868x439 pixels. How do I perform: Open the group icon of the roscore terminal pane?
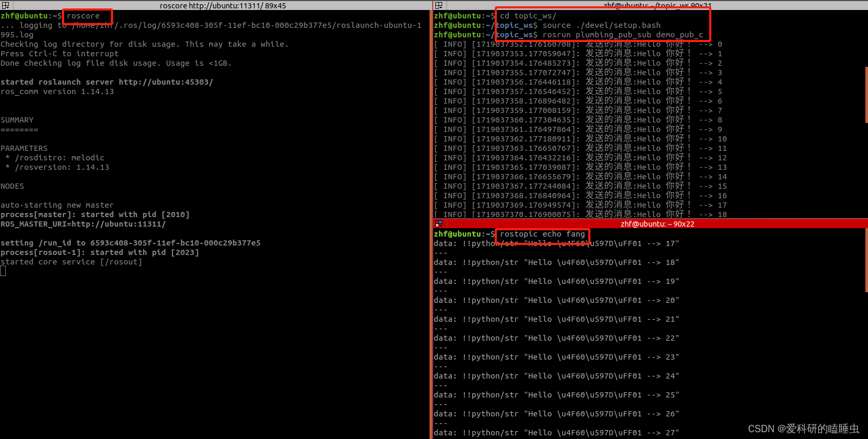5,5
